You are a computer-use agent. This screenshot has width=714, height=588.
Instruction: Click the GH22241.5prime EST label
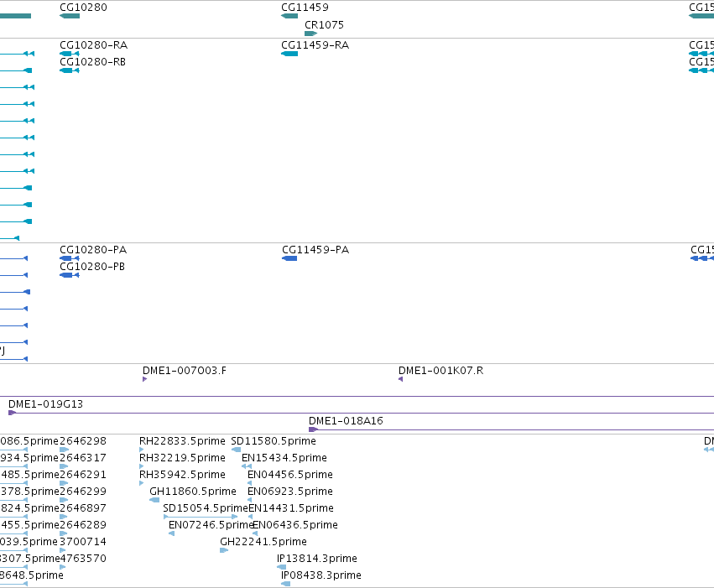click(263, 542)
